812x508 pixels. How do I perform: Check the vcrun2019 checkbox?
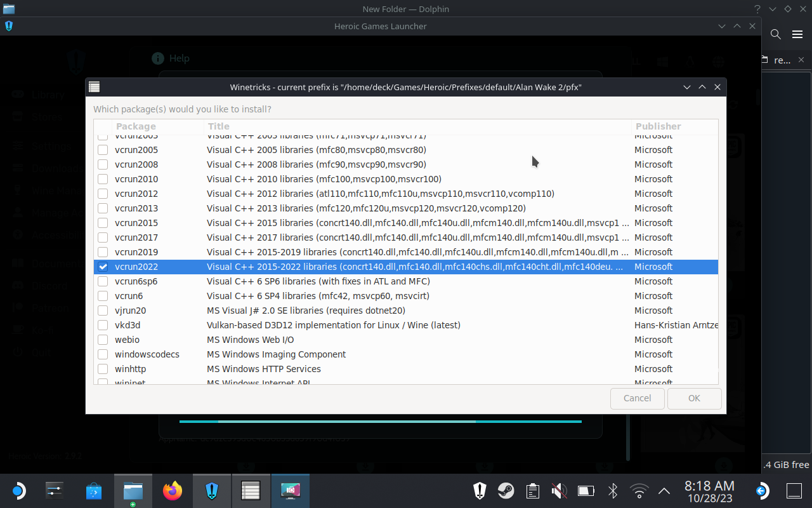102,252
